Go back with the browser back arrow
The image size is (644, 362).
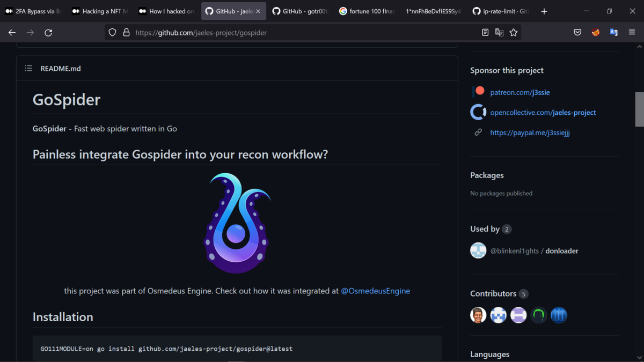(x=12, y=33)
